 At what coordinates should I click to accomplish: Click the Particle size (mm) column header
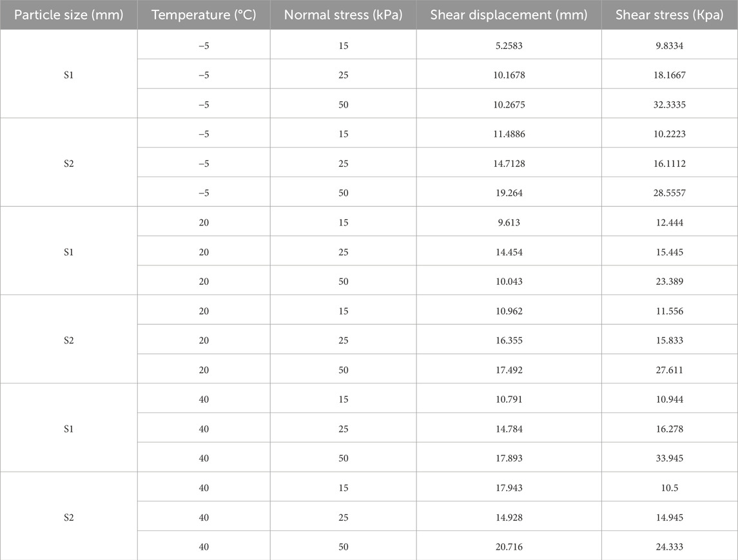pyautogui.click(x=69, y=15)
